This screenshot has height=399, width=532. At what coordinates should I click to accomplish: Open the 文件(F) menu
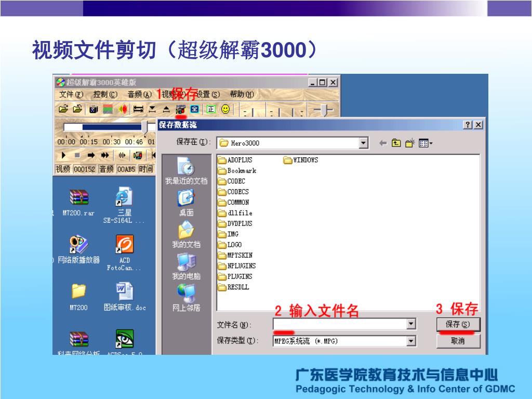tap(71, 95)
